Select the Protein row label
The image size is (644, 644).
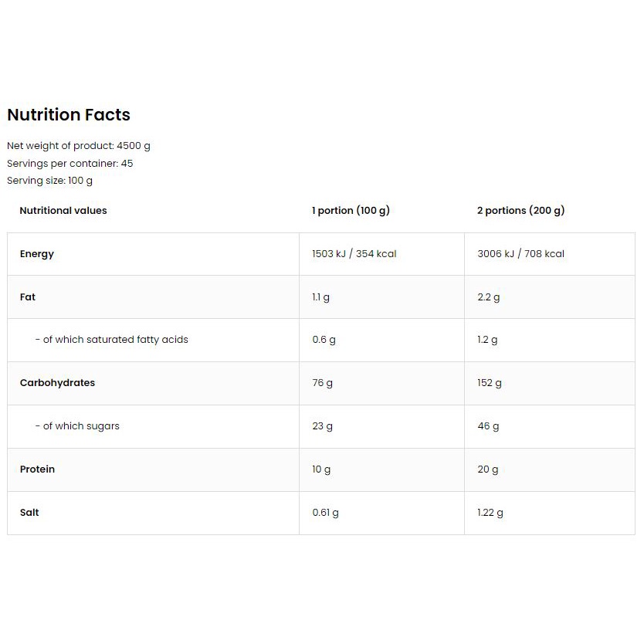coord(37,469)
